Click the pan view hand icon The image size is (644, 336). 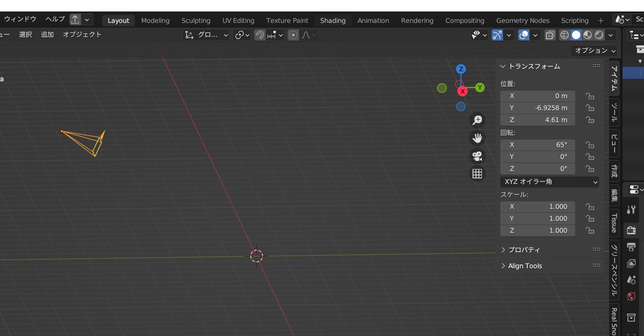(477, 138)
